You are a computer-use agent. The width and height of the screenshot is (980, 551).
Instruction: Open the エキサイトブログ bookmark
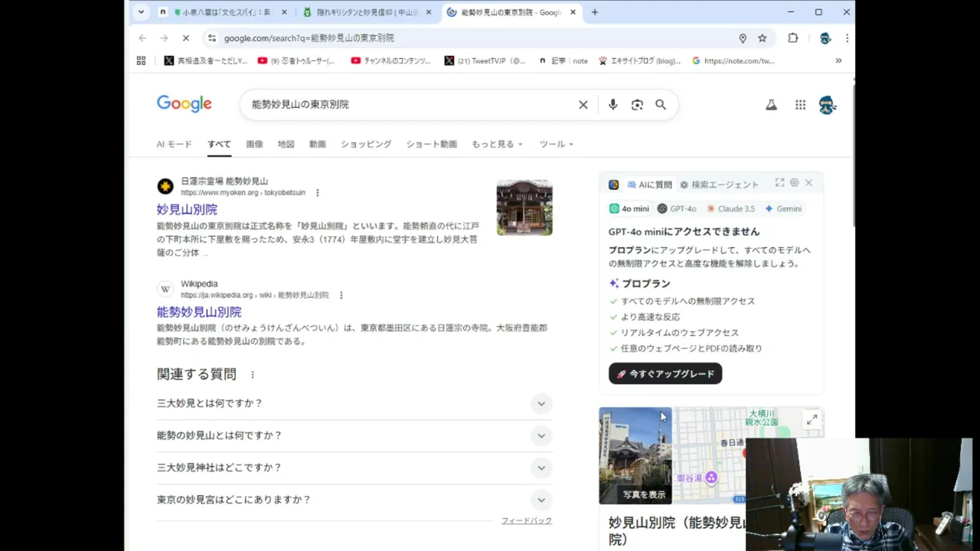[x=639, y=60]
